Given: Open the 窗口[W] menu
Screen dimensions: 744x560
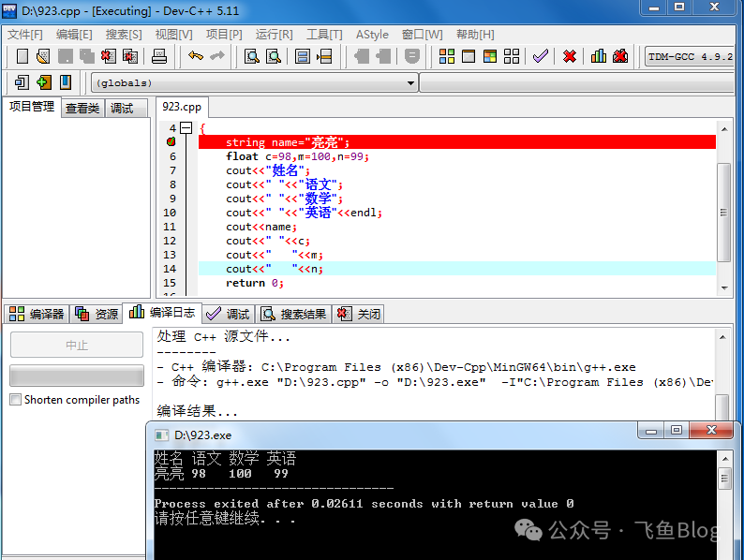Looking at the screenshot, I should [422, 35].
